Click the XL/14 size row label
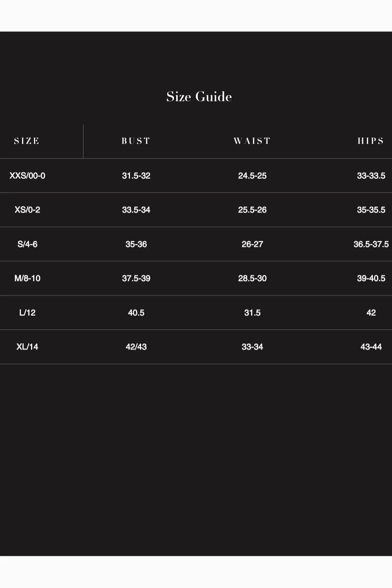 [x=27, y=347]
